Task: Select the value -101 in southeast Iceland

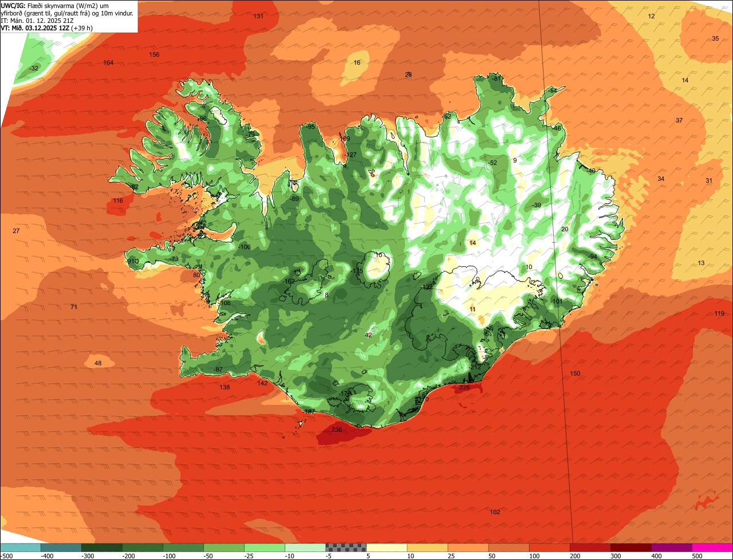Action: (x=557, y=301)
